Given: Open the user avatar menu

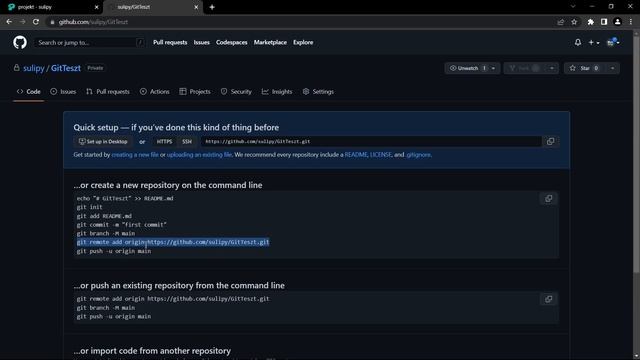Looking at the screenshot, I should 613,42.
